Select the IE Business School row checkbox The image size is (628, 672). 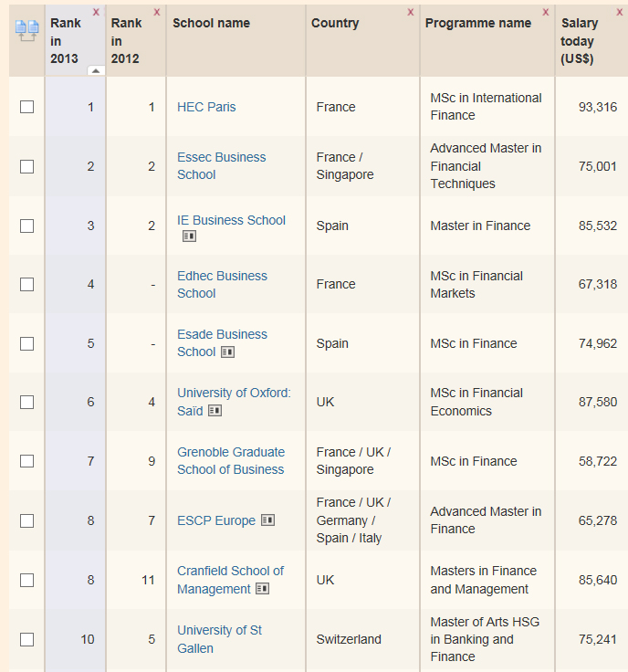(x=27, y=226)
